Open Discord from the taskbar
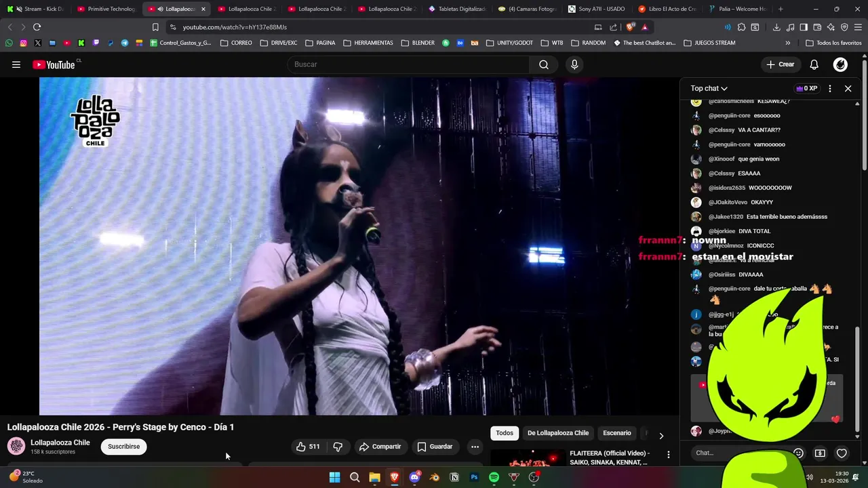The width and height of the screenshot is (868, 488). coord(414,477)
